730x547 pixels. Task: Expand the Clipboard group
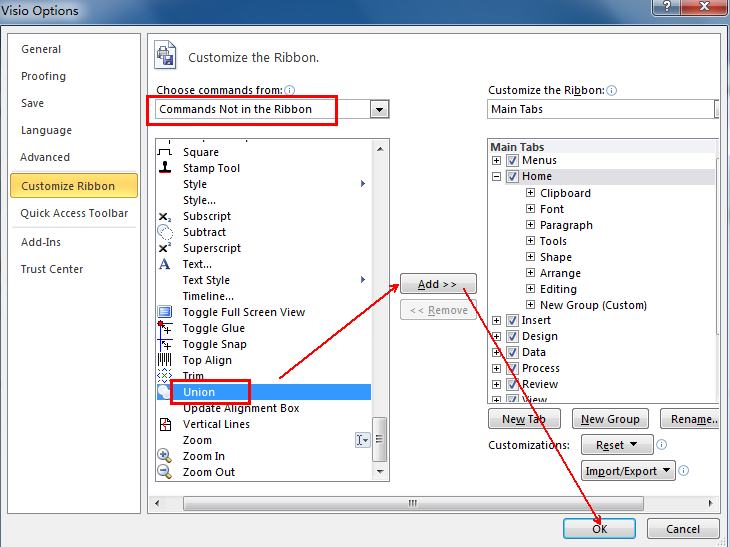[x=530, y=193]
